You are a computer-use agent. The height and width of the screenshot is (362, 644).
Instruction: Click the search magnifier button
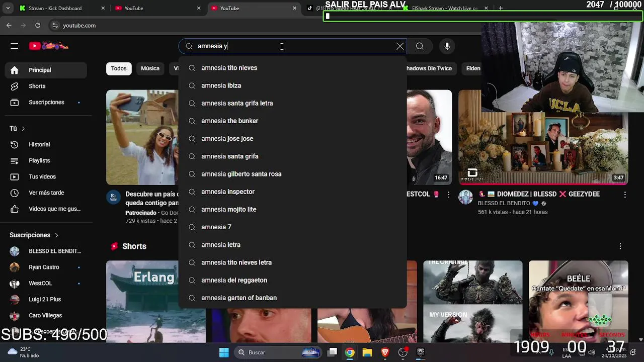click(x=420, y=46)
